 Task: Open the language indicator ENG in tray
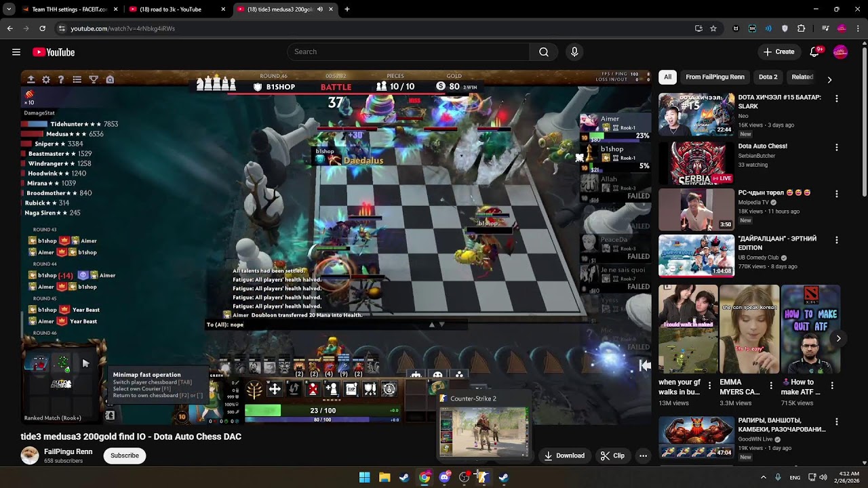click(x=795, y=477)
